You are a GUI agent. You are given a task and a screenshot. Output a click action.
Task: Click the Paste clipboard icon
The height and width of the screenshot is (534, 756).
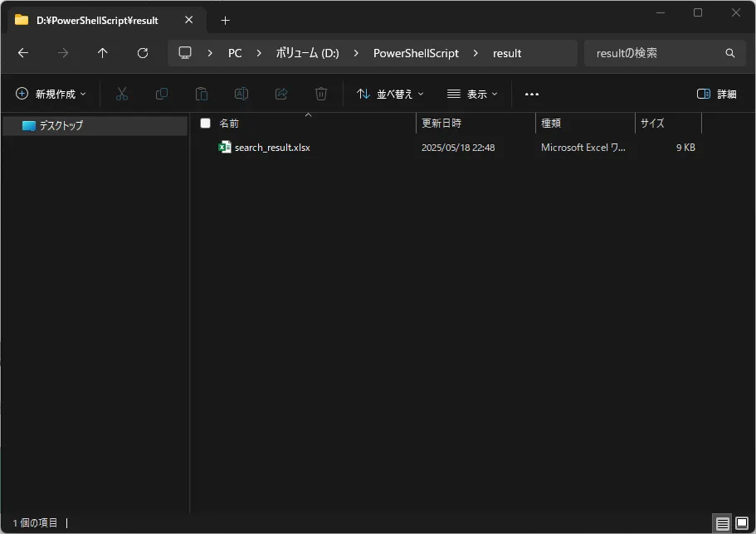(x=202, y=94)
